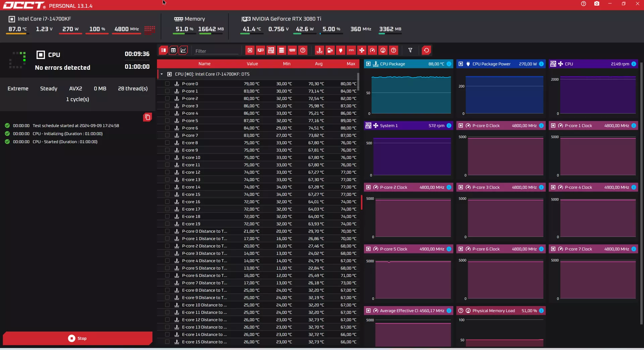This screenshot has width=644, height=350.
Task: Toggle the unknown devices filter icon
Action: point(303,50)
